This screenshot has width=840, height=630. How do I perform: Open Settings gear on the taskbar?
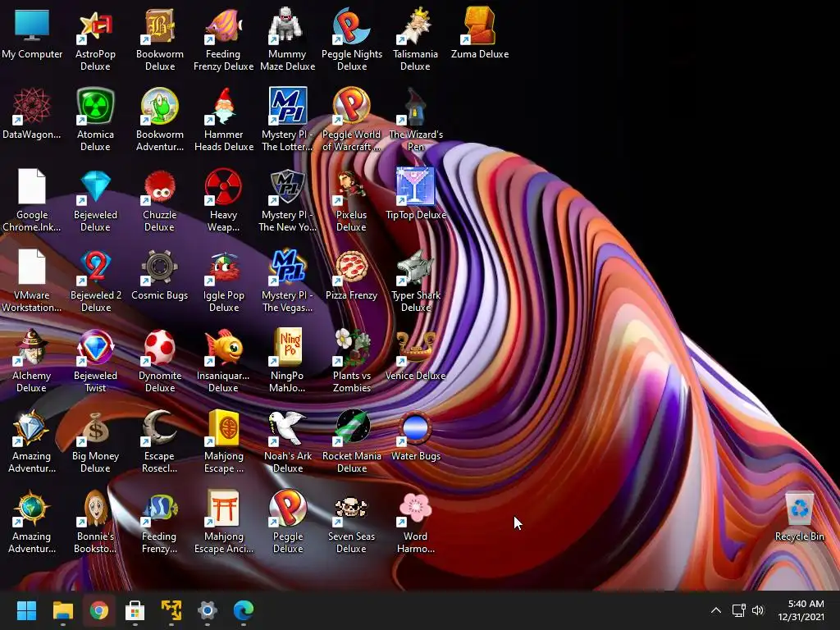click(208, 610)
